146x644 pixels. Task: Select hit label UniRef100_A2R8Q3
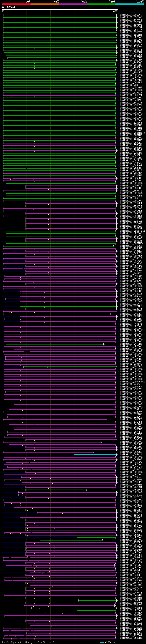(131, 178)
